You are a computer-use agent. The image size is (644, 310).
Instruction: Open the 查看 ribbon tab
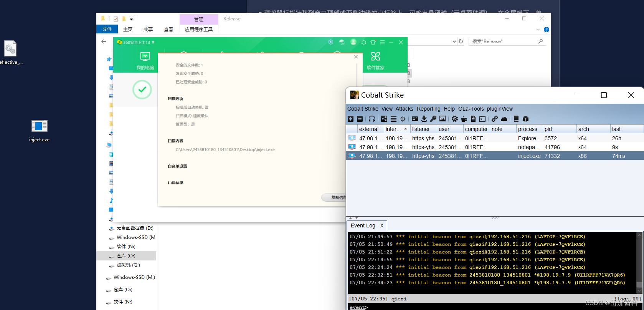pos(168,29)
